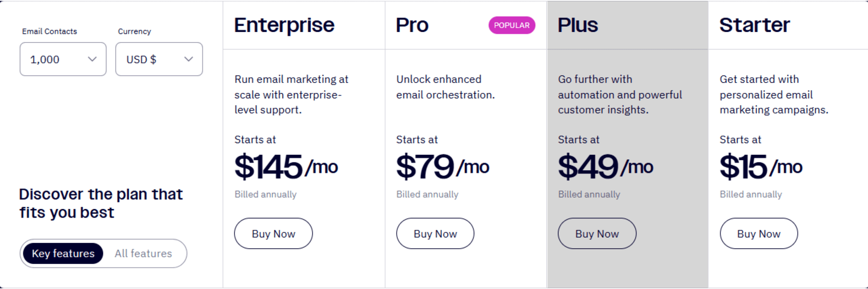Buy Now for the Plus plan
Image resolution: width=868 pixels, height=289 pixels.
[x=597, y=233]
